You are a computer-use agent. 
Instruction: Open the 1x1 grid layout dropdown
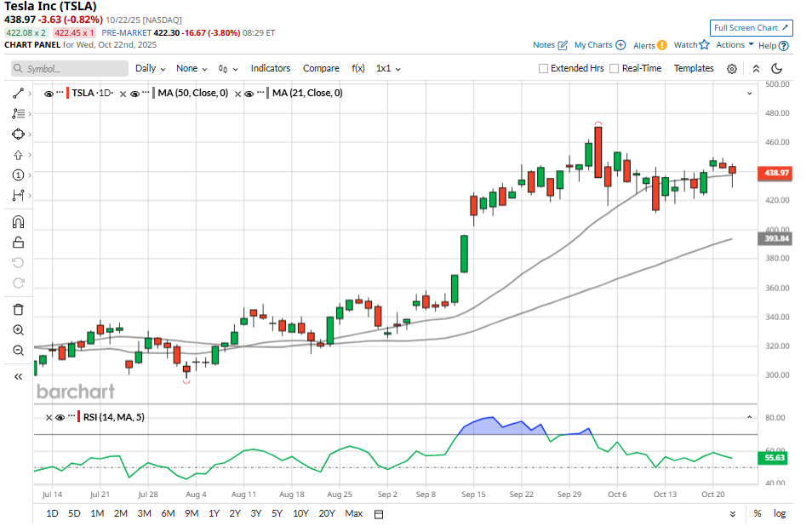click(x=388, y=68)
